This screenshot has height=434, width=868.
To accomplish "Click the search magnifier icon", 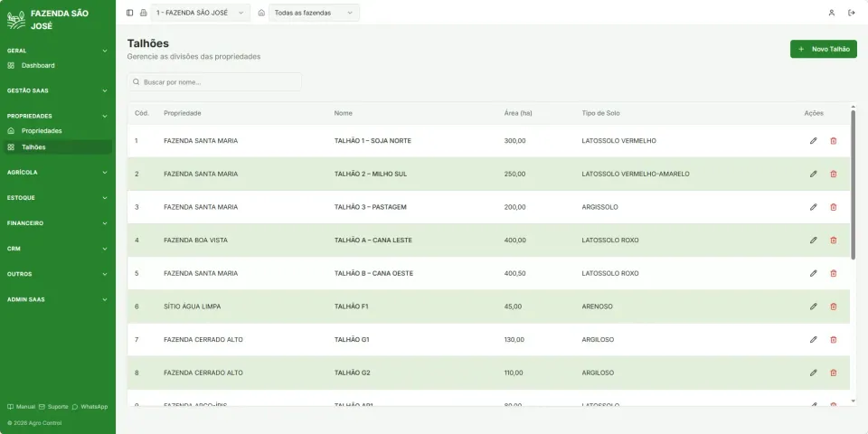I will point(137,82).
